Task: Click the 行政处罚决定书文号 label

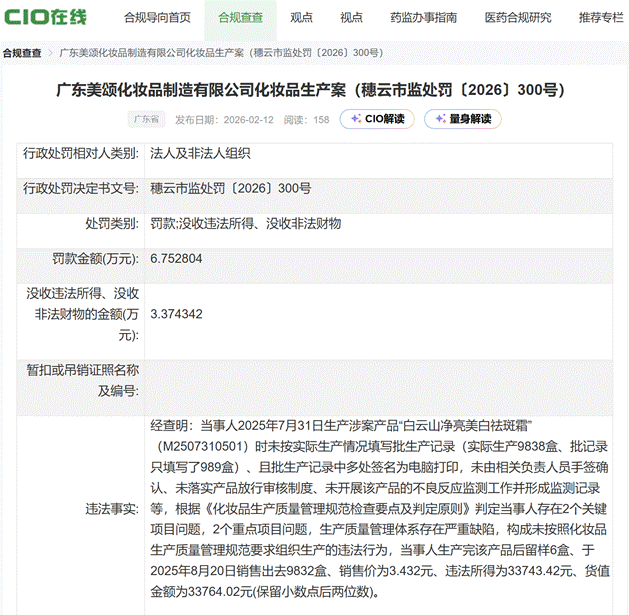Action: click(x=81, y=188)
